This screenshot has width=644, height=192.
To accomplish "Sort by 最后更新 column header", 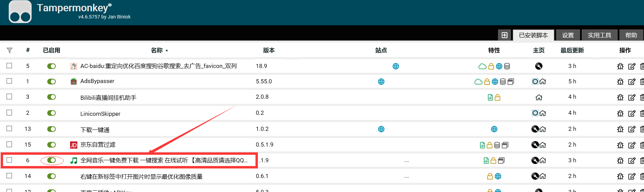I will point(572,50).
